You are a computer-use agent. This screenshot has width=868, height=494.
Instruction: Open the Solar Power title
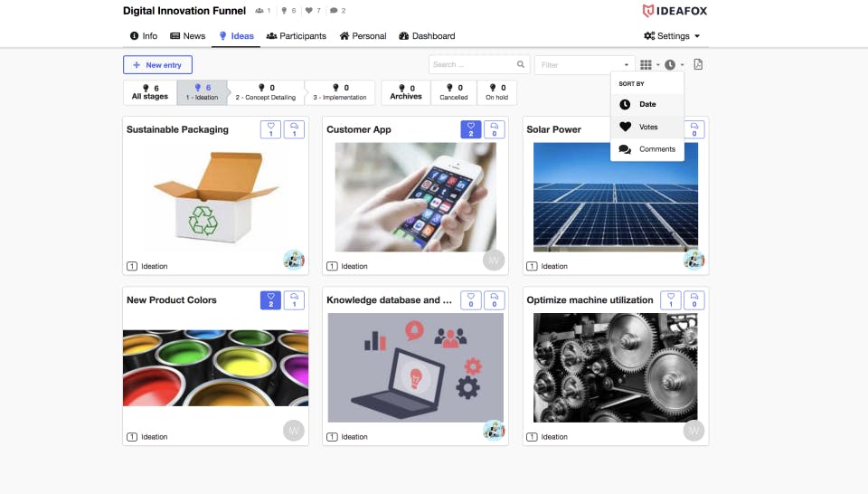[x=553, y=129]
